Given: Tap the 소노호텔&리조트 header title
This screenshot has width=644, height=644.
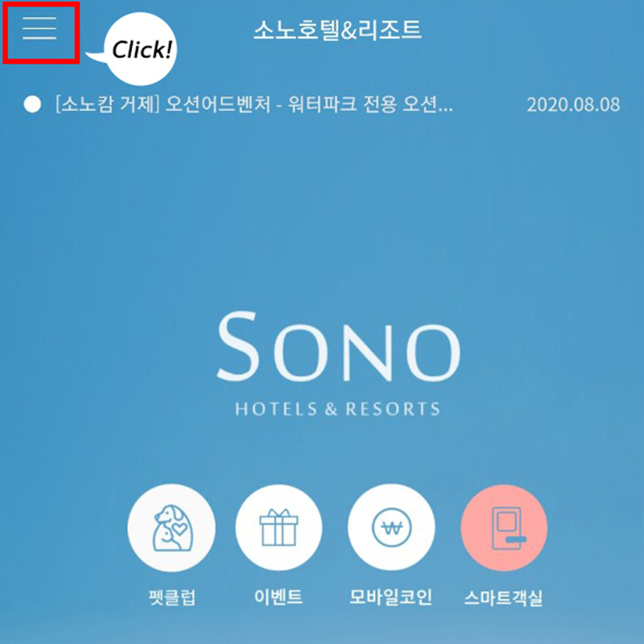Looking at the screenshot, I should (x=337, y=30).
